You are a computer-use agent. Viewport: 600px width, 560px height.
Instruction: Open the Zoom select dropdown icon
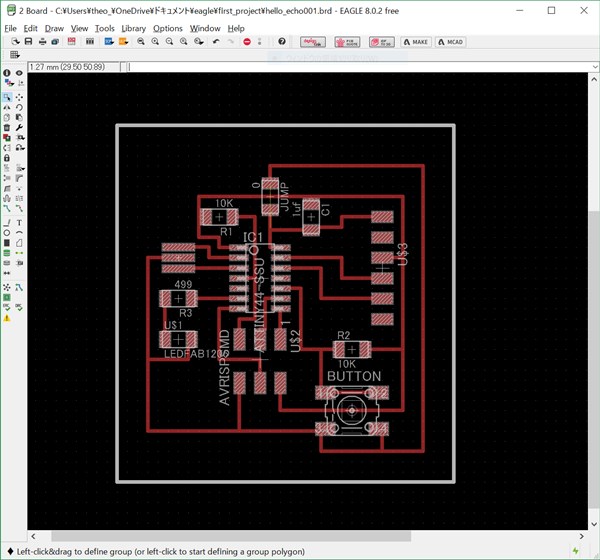(x=199, y=41)
